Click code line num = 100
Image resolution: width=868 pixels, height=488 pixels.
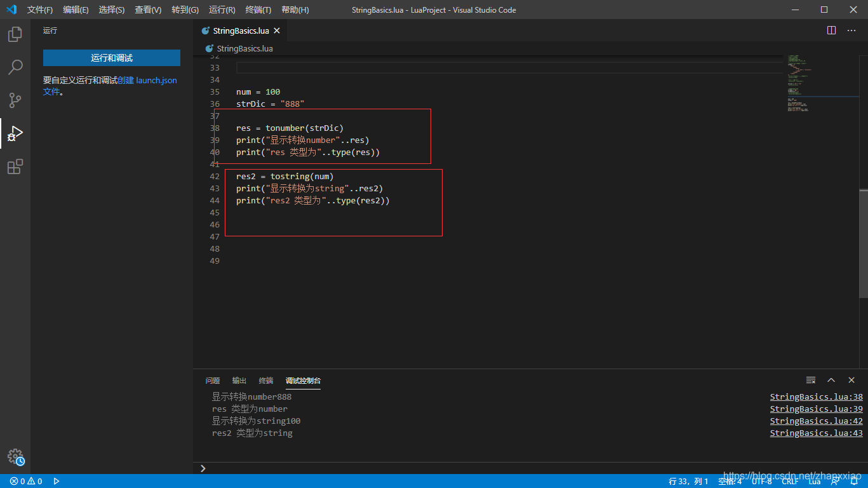tap(258, 92)
